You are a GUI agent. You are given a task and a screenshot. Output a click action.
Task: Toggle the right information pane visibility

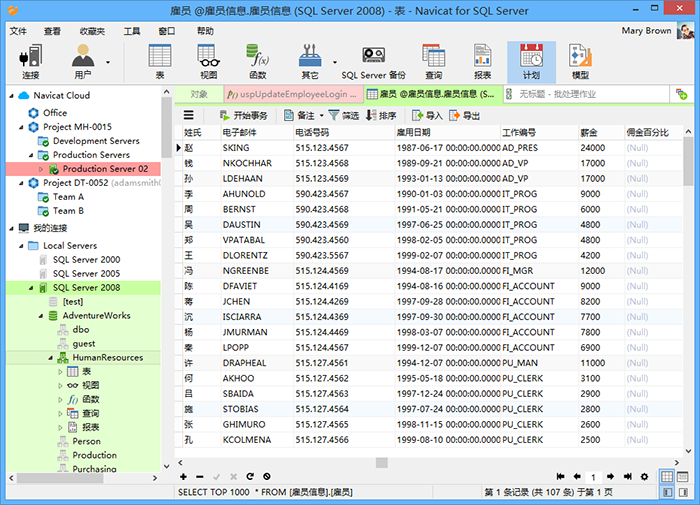[683, 492]
